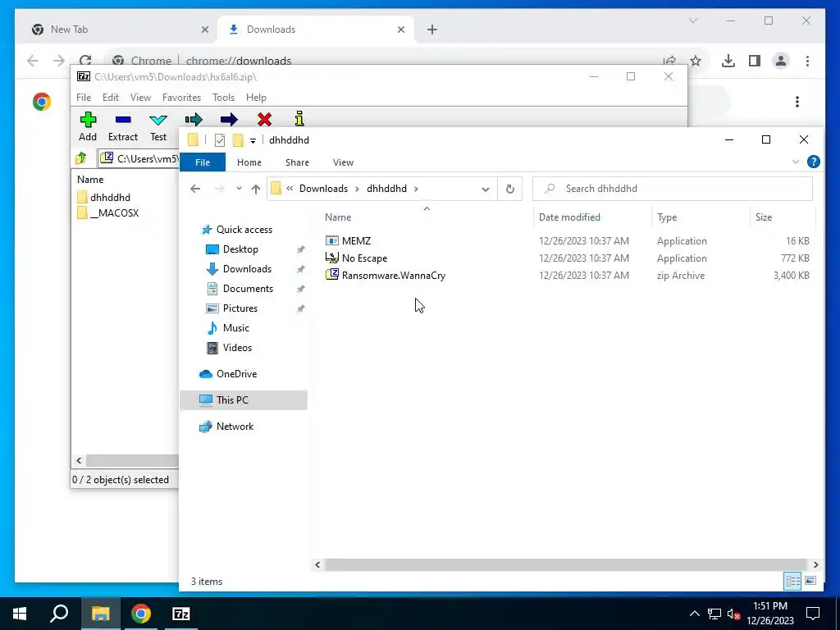This screenshot has height=630, width=840.
Task: Click the chevron after dhhddhd in address bar
Action: point(416,189)
